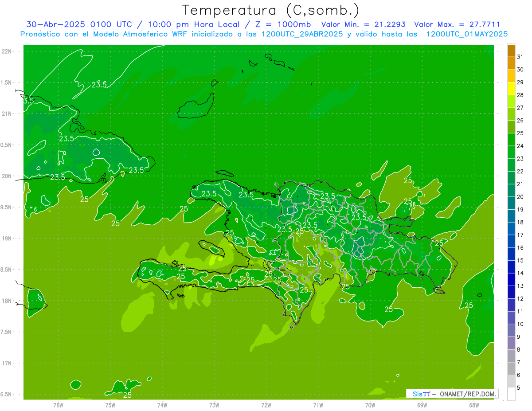
Task: Click the 21N latitude axis label
Action: pos(7,114)
